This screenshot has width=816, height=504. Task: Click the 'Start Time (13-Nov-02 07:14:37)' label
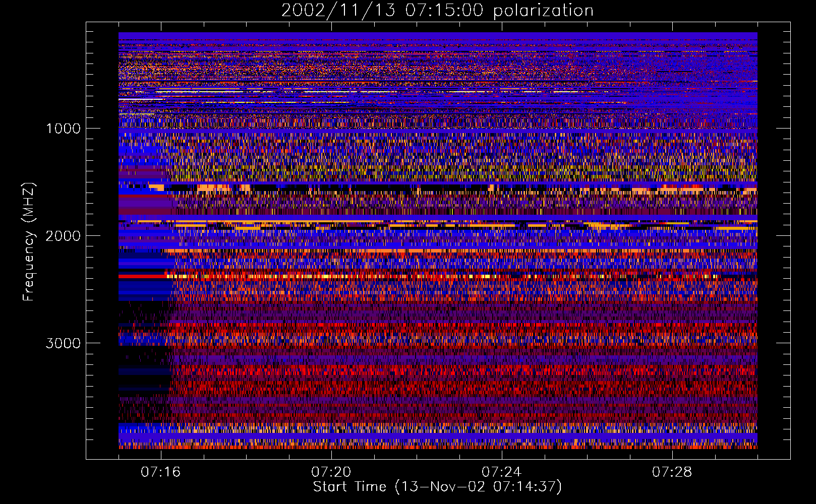437,487
